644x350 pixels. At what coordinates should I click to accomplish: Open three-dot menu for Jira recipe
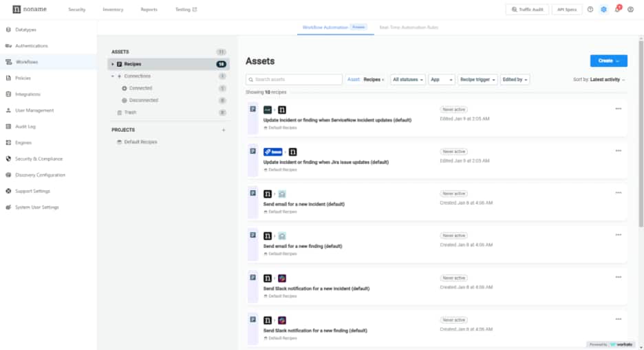pyautogui.click(x=618, y=150)
